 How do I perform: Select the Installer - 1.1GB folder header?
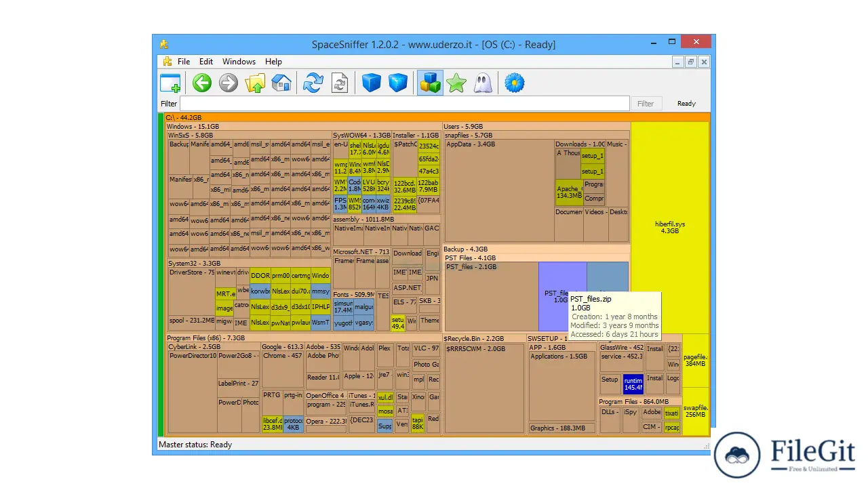416,136
